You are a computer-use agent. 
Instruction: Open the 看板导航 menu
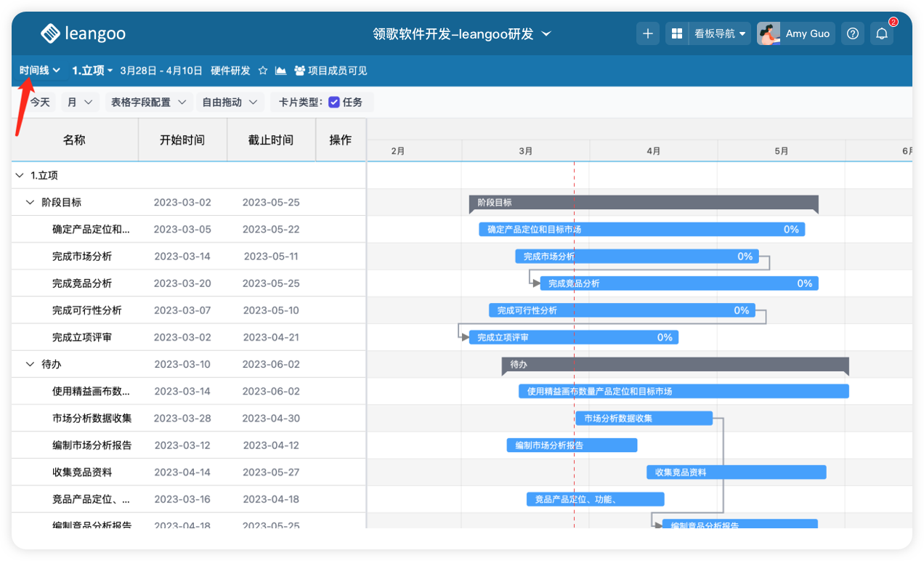coord(720,33)
